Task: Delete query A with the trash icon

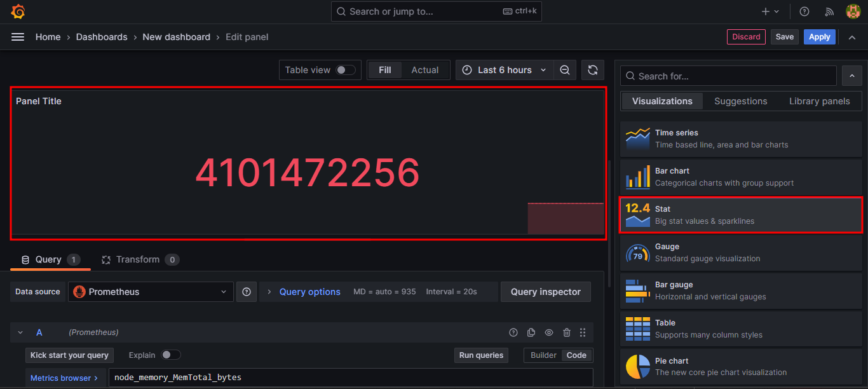Action: tap(566, 332)
